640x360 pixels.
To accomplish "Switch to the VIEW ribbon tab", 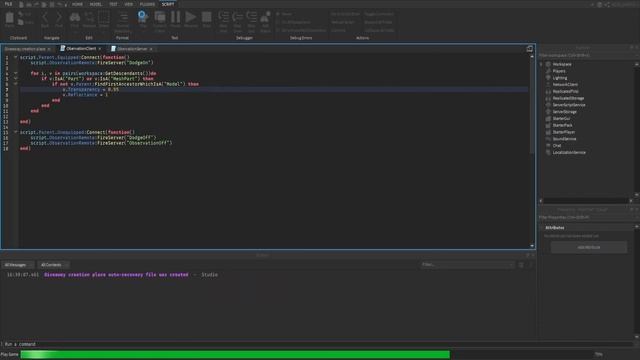I will [x=129, y=4].
